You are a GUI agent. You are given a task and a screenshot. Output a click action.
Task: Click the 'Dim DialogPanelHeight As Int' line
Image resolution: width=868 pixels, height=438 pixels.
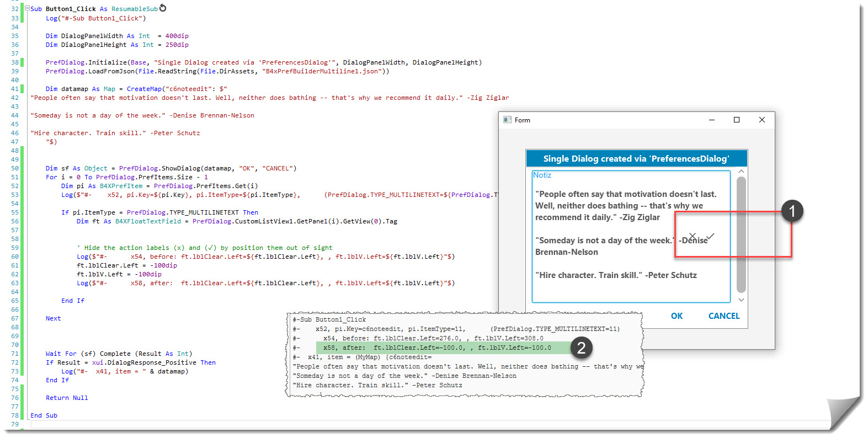click(117, 45)
